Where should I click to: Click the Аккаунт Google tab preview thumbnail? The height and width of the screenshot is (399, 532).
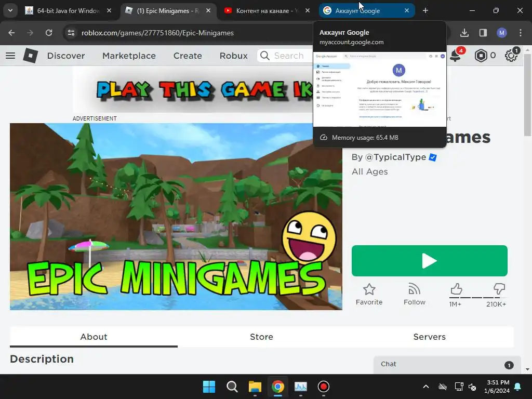point(380,89)
